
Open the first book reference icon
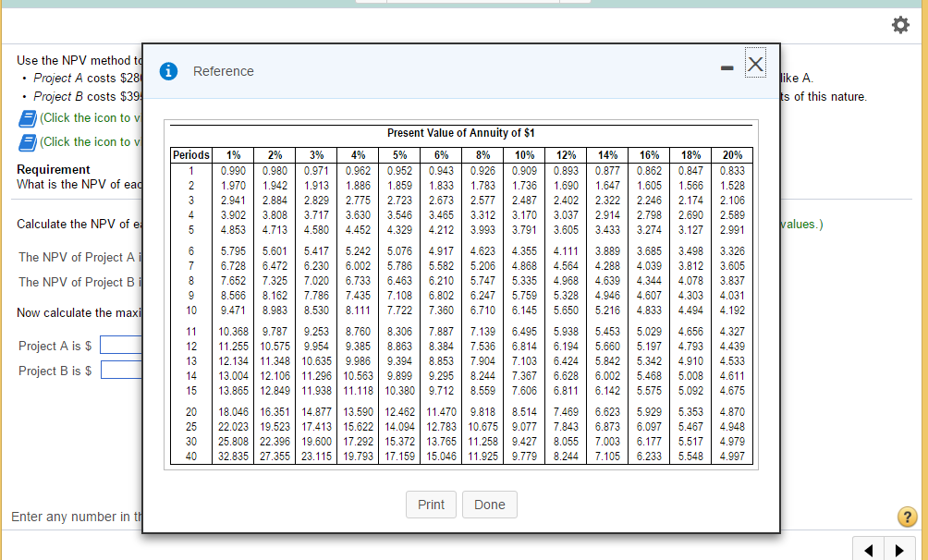click(27, 118)
